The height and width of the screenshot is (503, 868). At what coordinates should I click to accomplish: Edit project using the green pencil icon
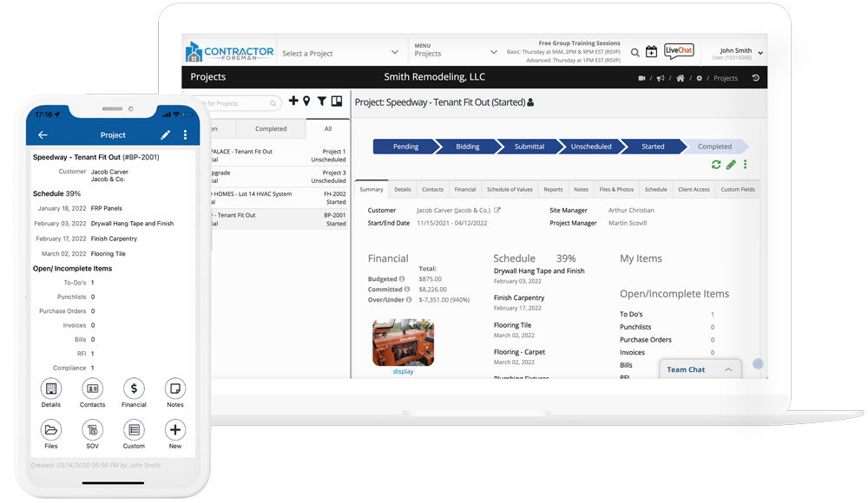[x=731, y=165]
